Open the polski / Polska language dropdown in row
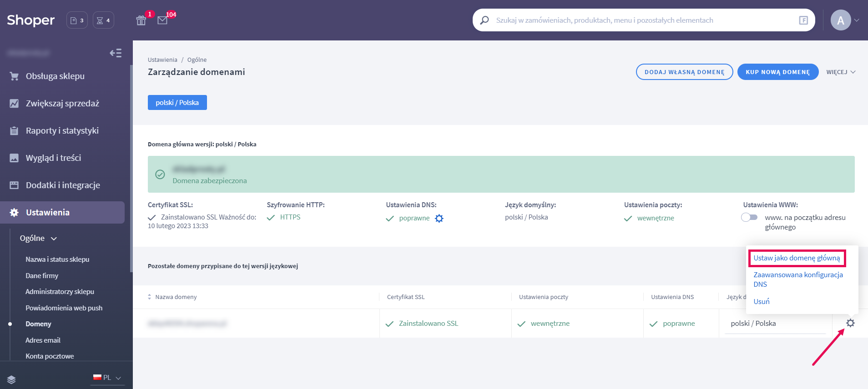 775,324
